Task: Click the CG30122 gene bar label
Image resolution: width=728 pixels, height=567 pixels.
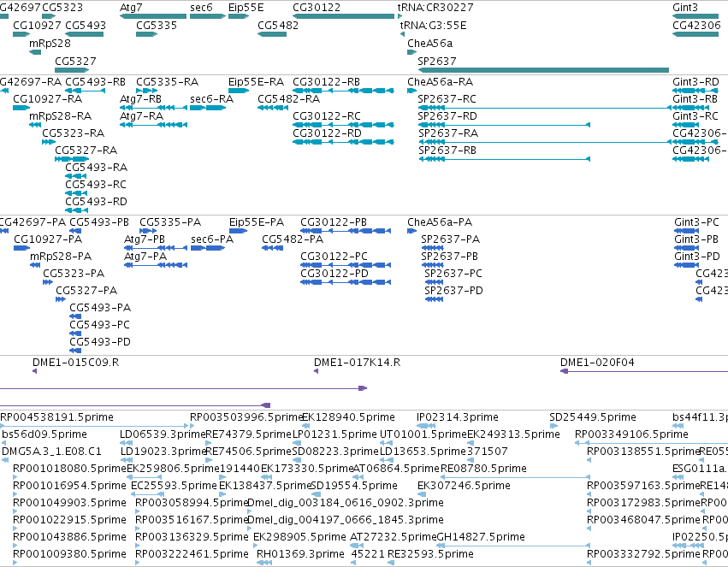Action: (317, 8)
